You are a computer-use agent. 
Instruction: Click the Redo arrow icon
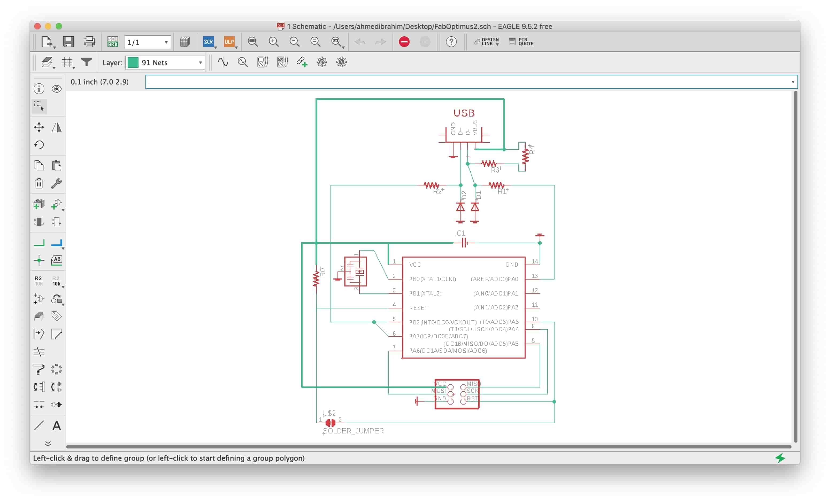[x=381, y=42]
